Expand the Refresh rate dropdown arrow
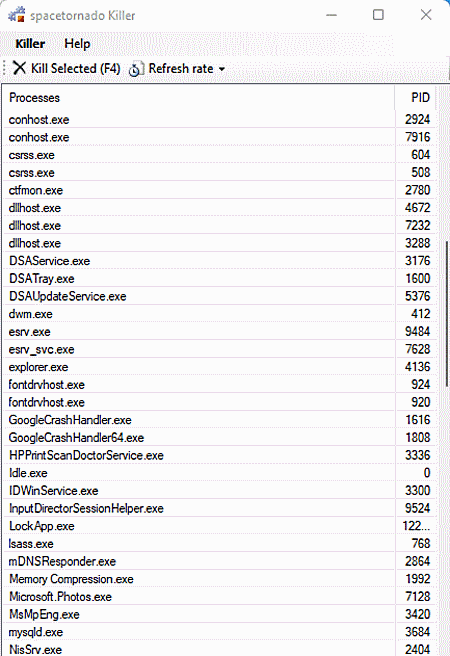 (222, 69)
